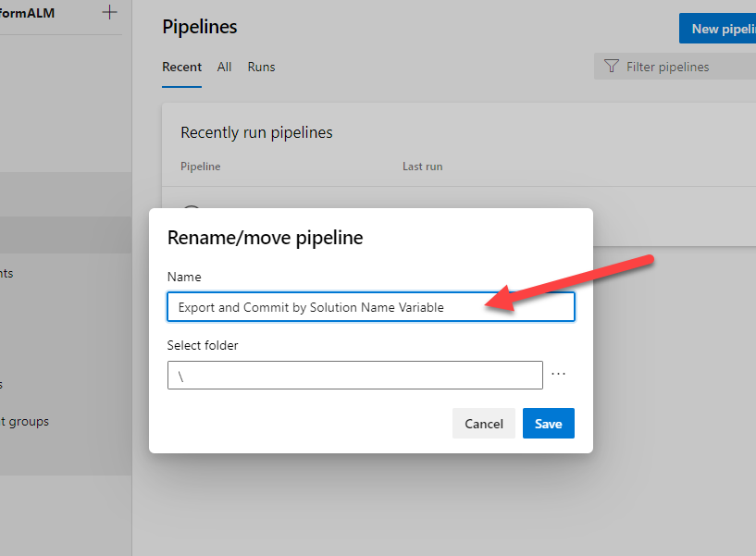Switch to the All tab
The width and height of the screenshot is (756, 556).
click(224, 67)
